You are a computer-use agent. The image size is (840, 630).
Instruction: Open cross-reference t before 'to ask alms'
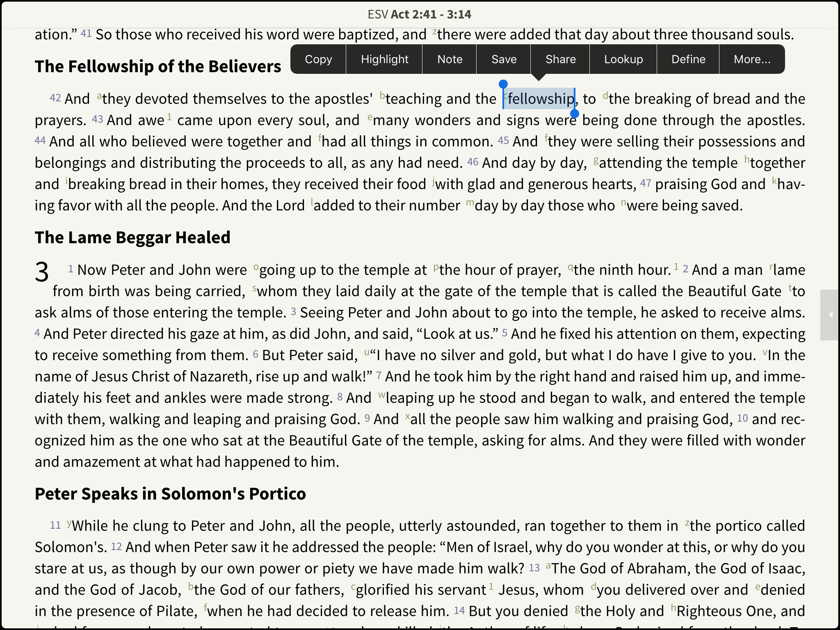coord(790,288)
